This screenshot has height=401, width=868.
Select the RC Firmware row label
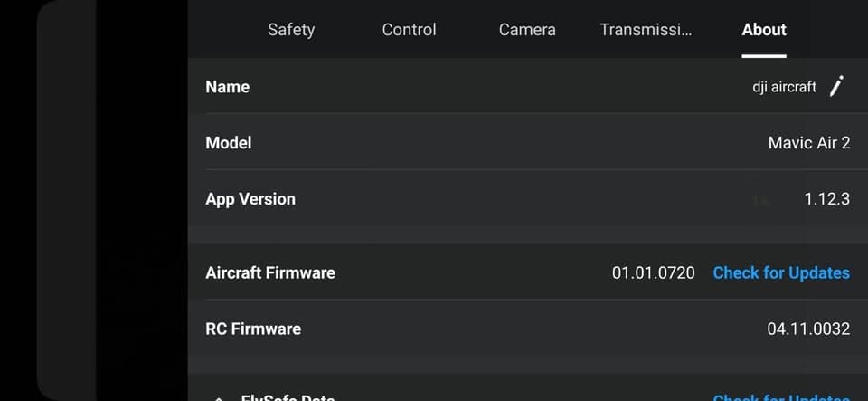point(253,329)
